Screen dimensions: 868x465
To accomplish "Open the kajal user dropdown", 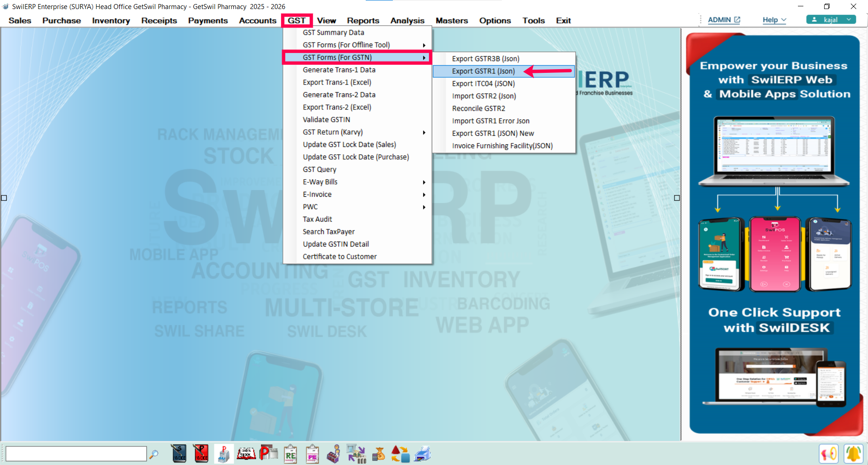I will 831,19.
